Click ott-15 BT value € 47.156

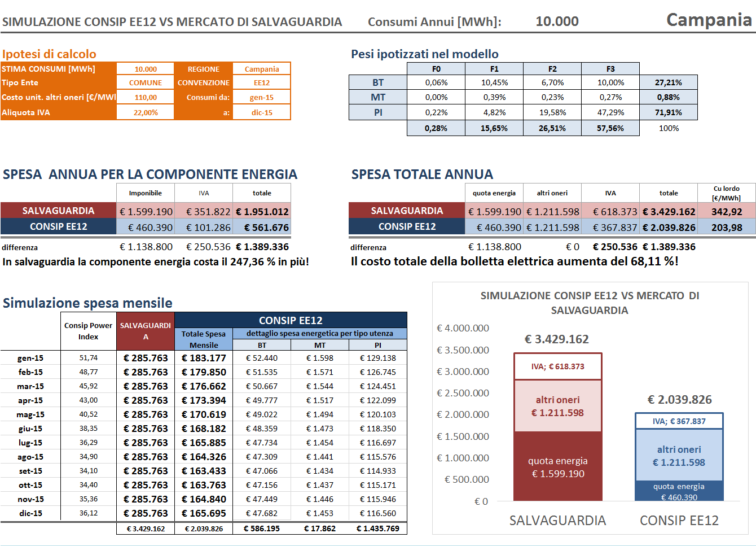(262, 485)
